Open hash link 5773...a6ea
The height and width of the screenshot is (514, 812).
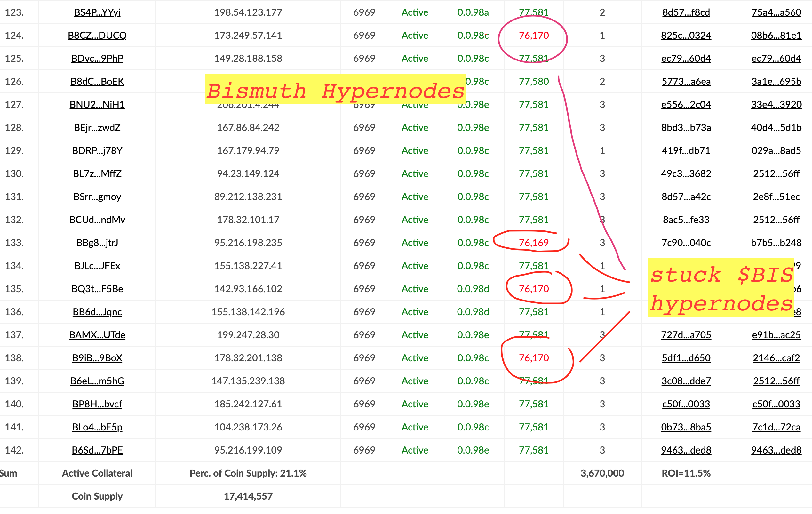pyautogui.click(x=686, y=82)
